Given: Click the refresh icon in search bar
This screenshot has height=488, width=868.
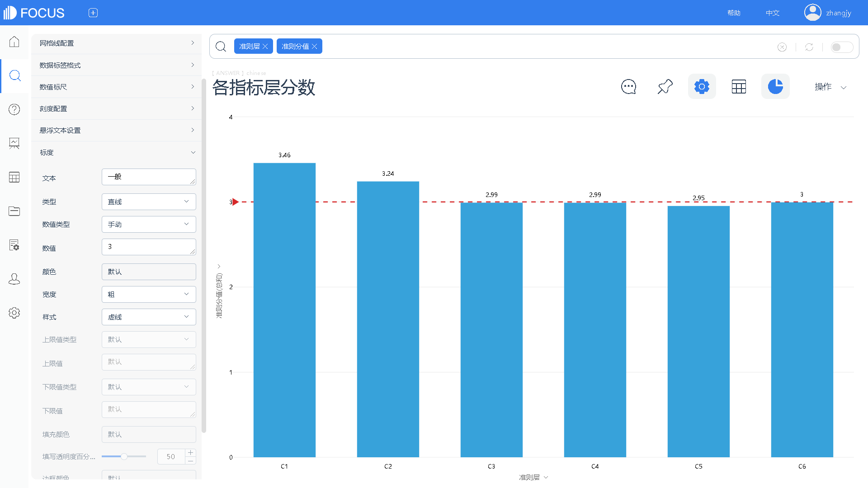Looking at the screenshot, I should click(x=809, y=47).
